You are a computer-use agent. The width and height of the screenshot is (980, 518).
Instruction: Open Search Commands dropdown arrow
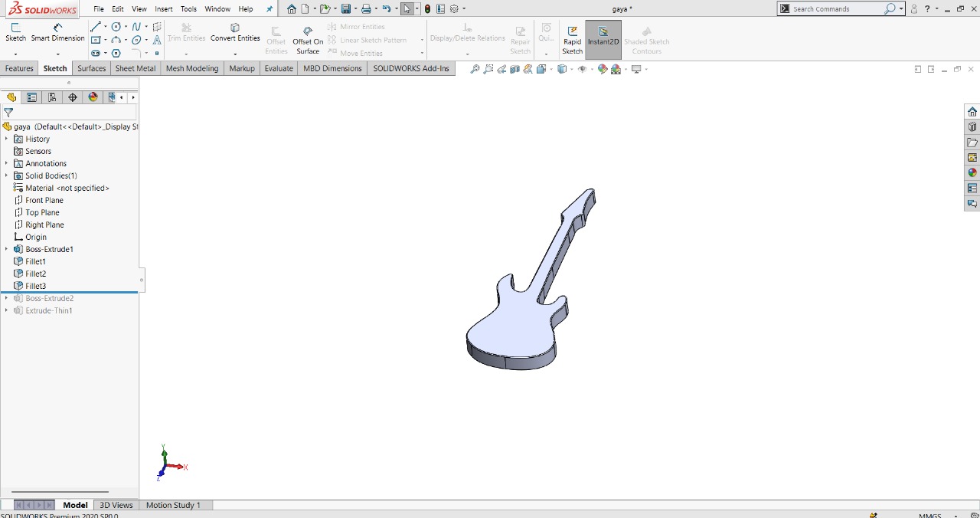tap(901, 9)
